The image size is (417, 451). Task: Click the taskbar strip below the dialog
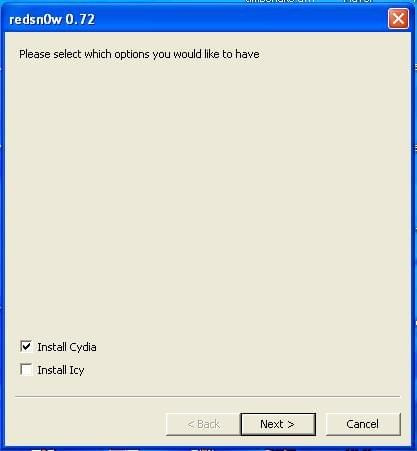pos(208,449)
